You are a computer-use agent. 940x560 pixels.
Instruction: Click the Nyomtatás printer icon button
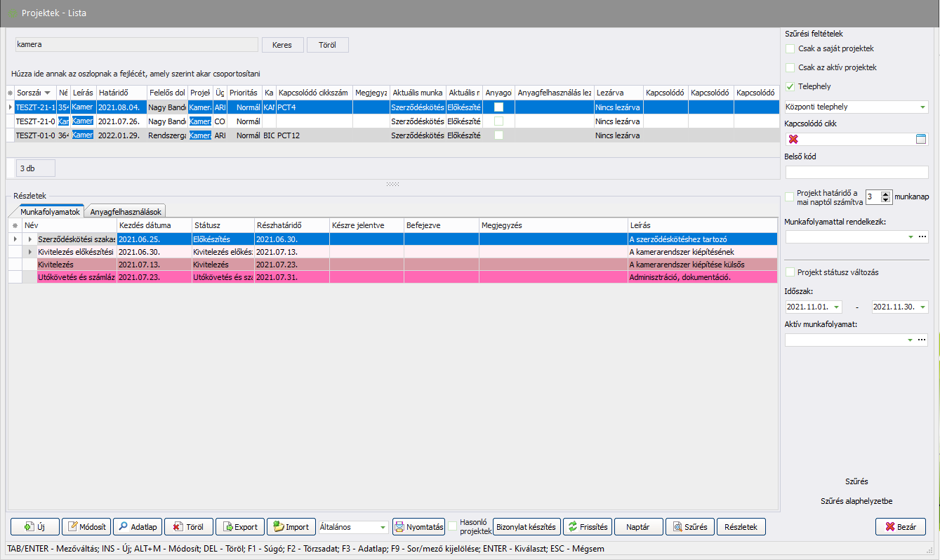pyautogui.click(x=419, y=527)
